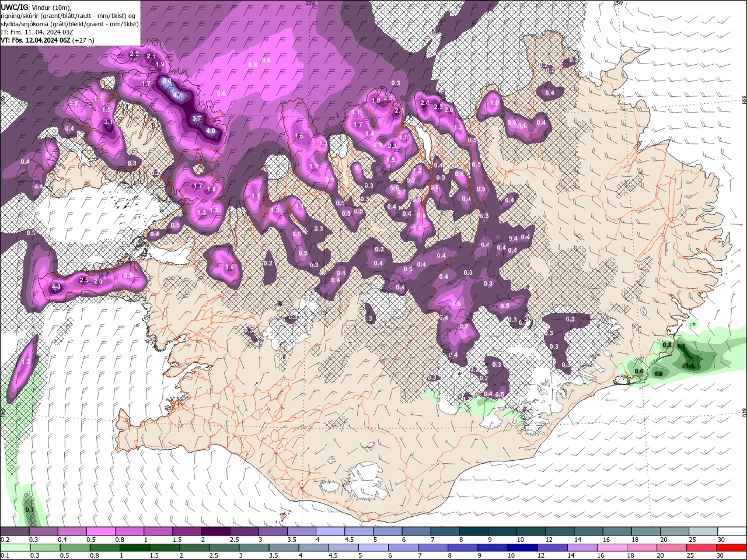Image resolution: width=747 pixels, height=560 pixels.
Task: Click the black "1.0" rain value
Action: (x=658, y=374)
